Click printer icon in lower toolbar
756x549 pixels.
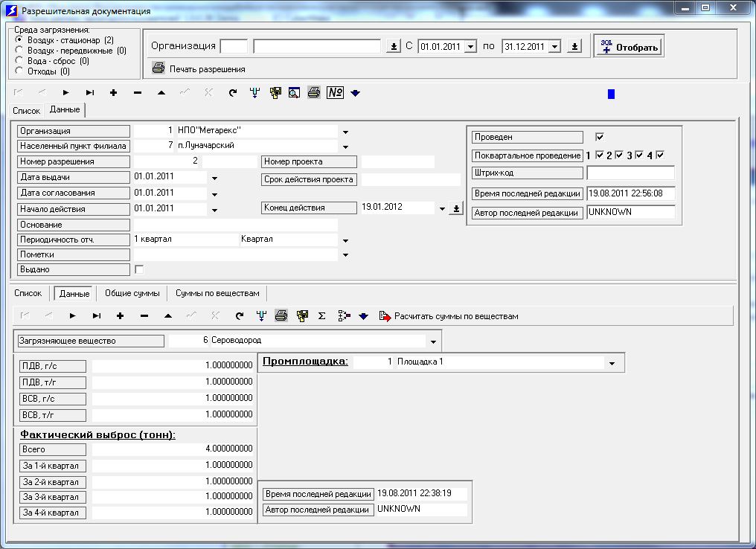point(281,315)
